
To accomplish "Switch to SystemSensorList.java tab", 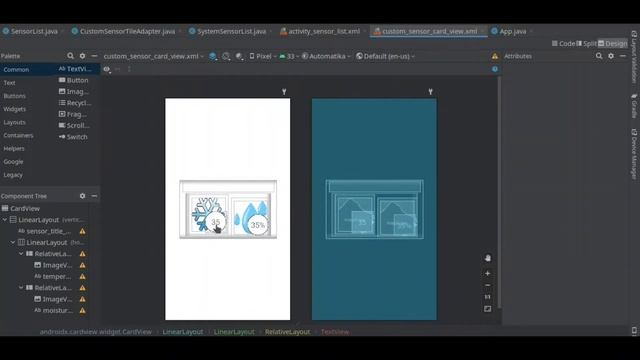I will (231, 31).
